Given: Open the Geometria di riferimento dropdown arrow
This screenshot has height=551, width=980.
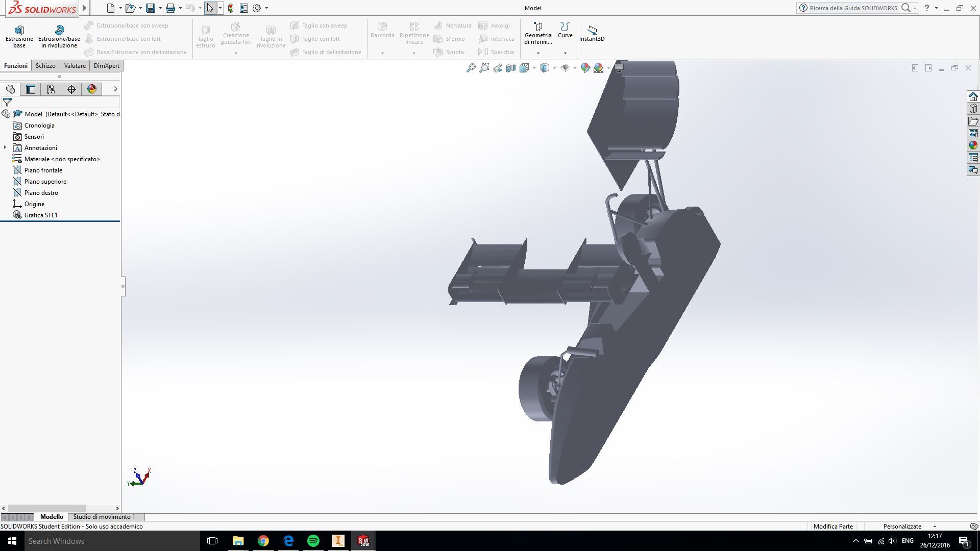Looking at the screenshot, I should point(538,53).
